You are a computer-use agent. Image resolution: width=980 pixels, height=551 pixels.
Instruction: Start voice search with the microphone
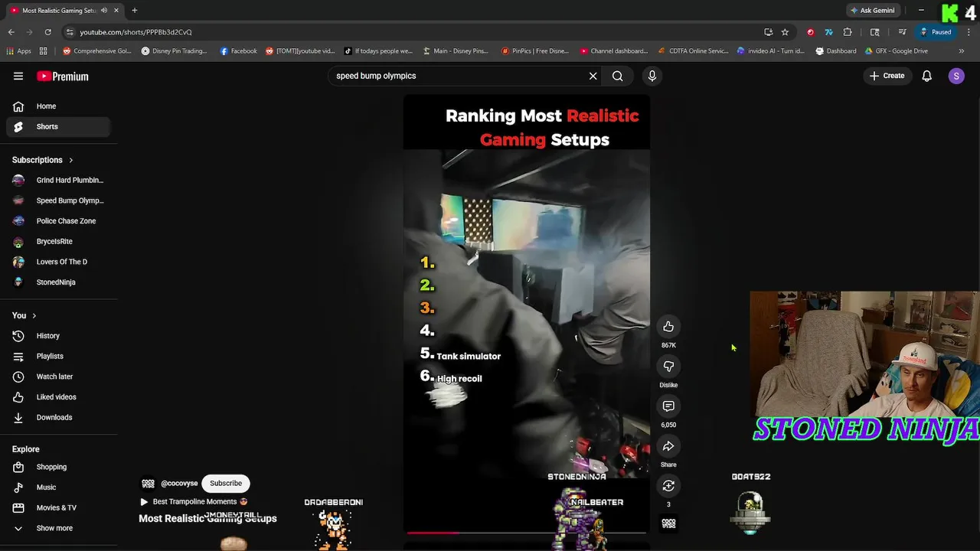click(x=652, y=76)
